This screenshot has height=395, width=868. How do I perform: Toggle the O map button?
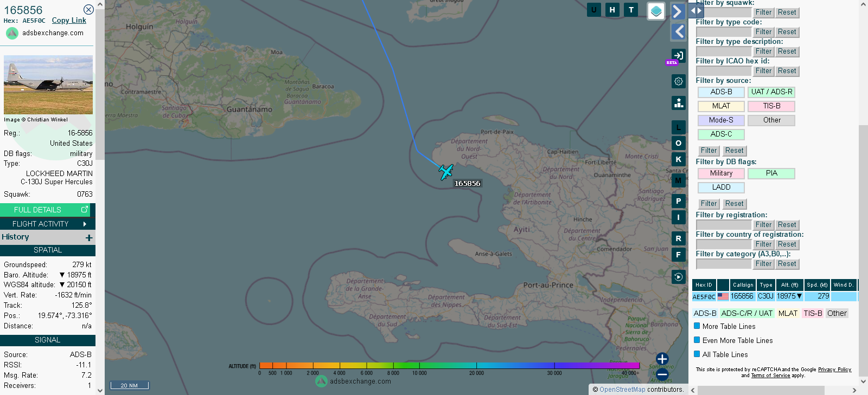pos(678,143)
